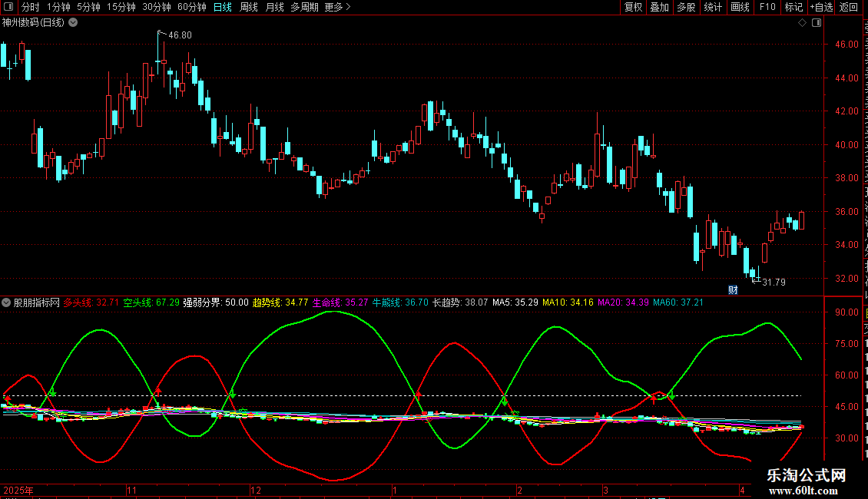
Task: Open the 多股 multi-stock view
Action: click(x=686, y=7)
